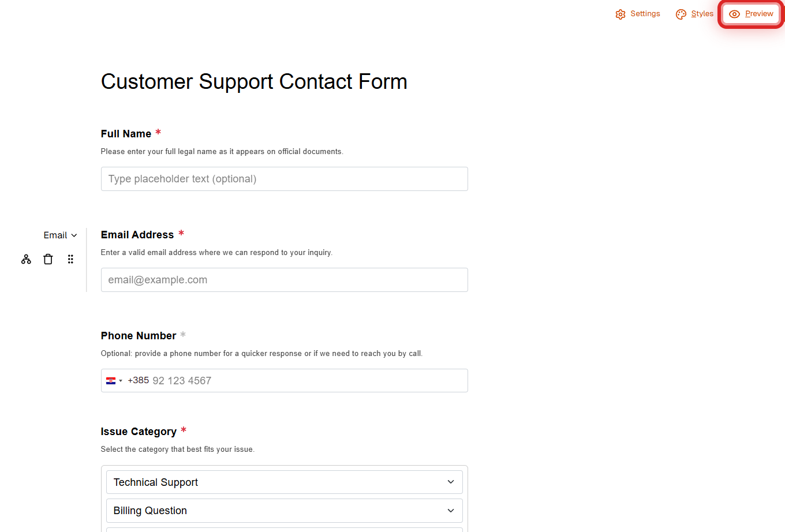Screen dimensions: 785x532
Task: Click the email@example.com placeholder field
Action: point(284,280)
